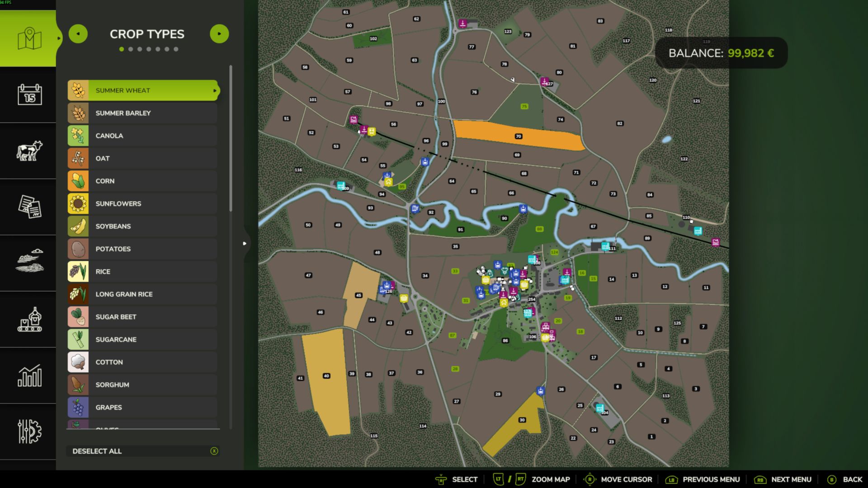Toggle the Potatoes crop overlay
Image resolution: width=868 pixels, height=488 pixels.
[142, 249]
